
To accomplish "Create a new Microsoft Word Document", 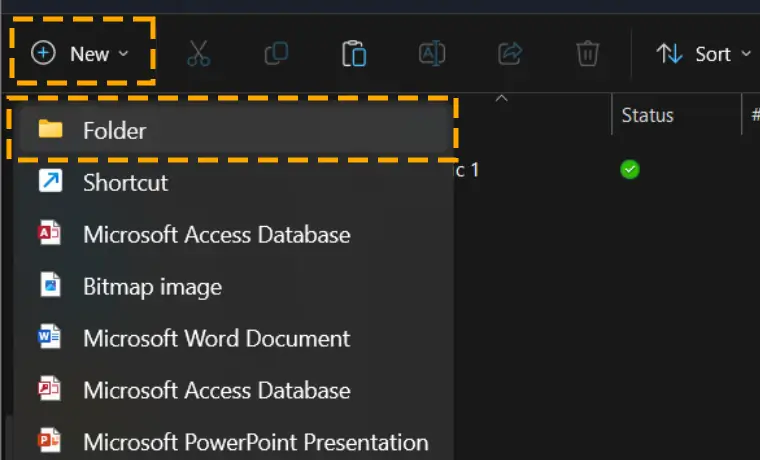I will (x=233, y=338).
